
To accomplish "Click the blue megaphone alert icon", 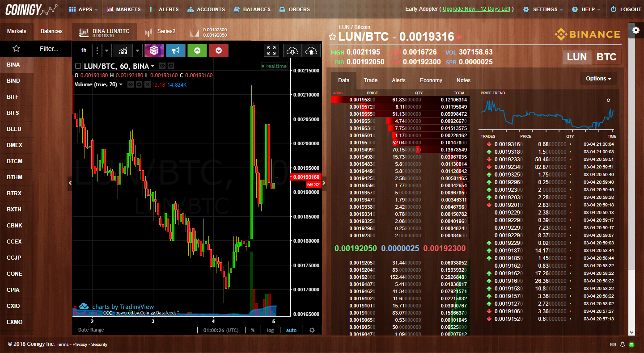I will [x=175, y=50].
